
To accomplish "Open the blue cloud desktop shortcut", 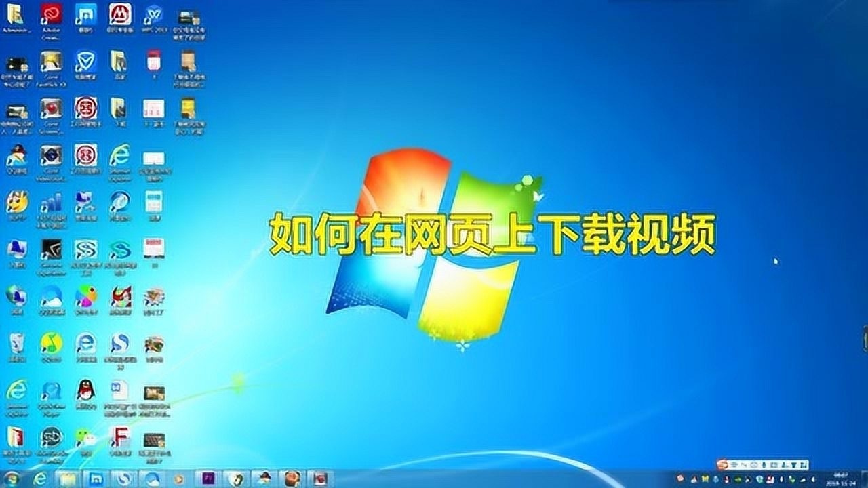I will 51,300.
